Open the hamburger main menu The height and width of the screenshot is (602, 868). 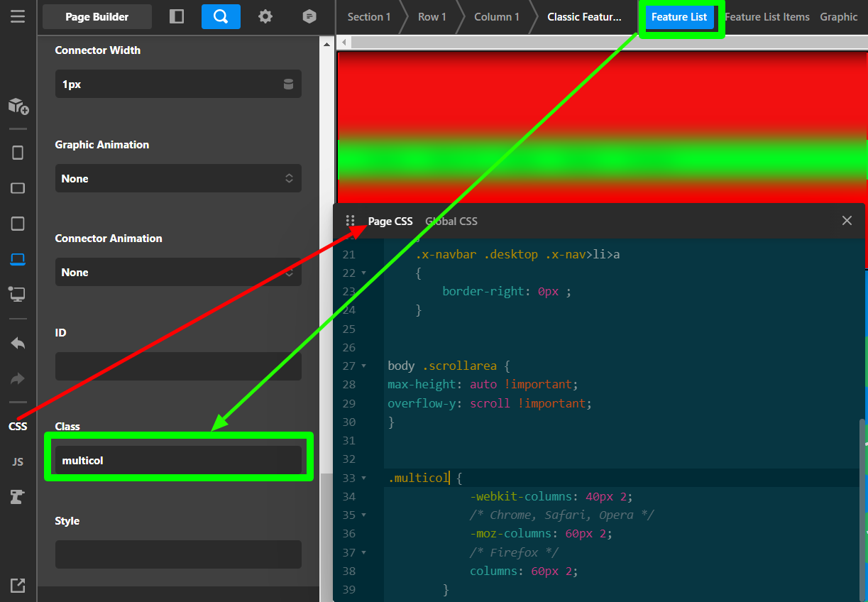(x=18, y=16)
